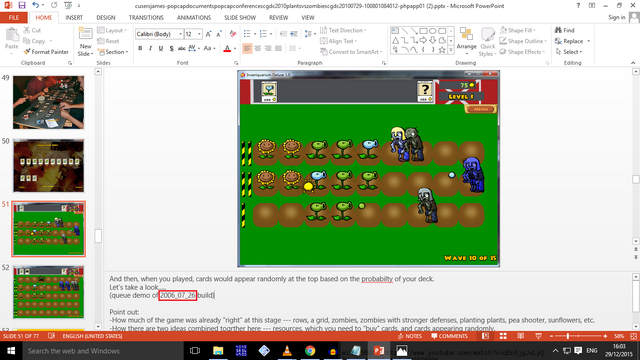Toggle text Shadow formatting

(x=171, y=49)
